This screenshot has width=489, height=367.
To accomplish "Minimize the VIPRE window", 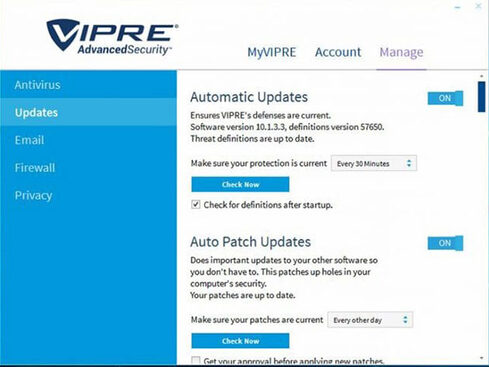I will coord(458,7).
